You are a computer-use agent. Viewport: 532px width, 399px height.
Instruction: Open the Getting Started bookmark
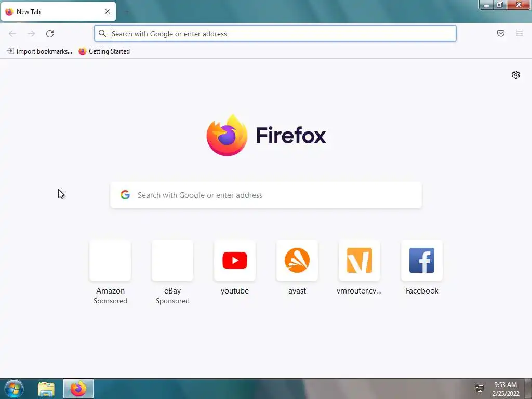104,51
